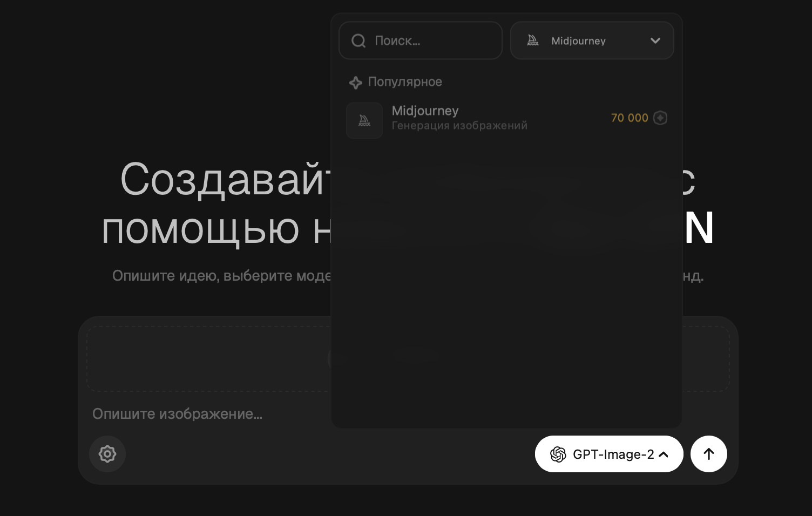The width and height of the screenshot is (812, 516).
Task: Click the Популярное section heading
Action: click(405, 82)
